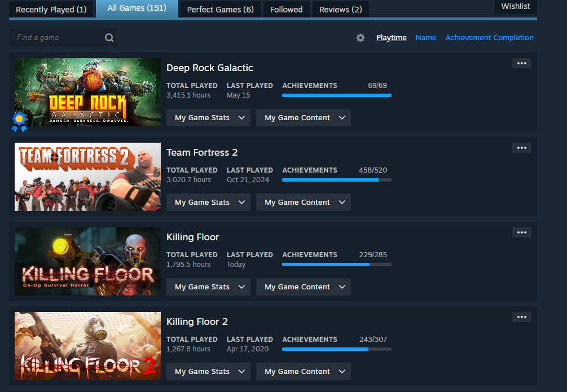
Task: Expand My Game Stats for Killing Floor 2
Action: (208, 371)
